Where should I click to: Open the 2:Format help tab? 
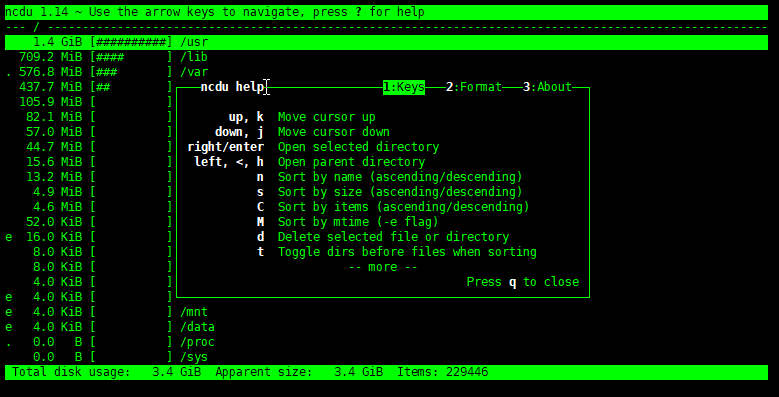[474, 87]
